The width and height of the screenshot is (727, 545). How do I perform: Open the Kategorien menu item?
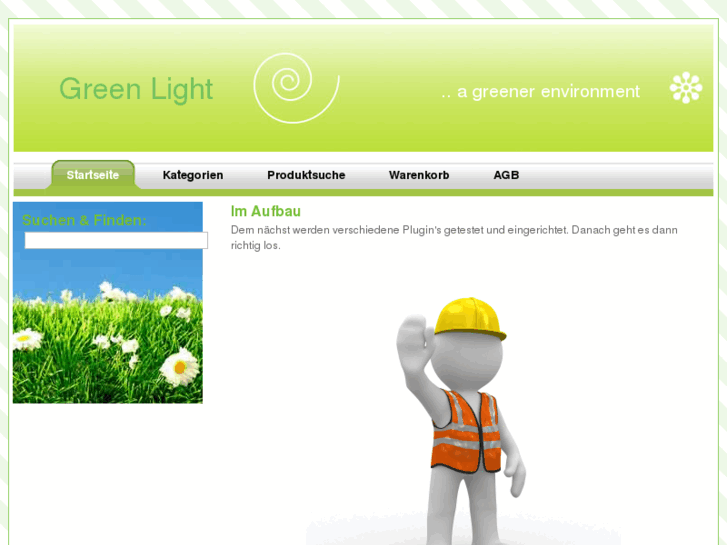point(193,175)
